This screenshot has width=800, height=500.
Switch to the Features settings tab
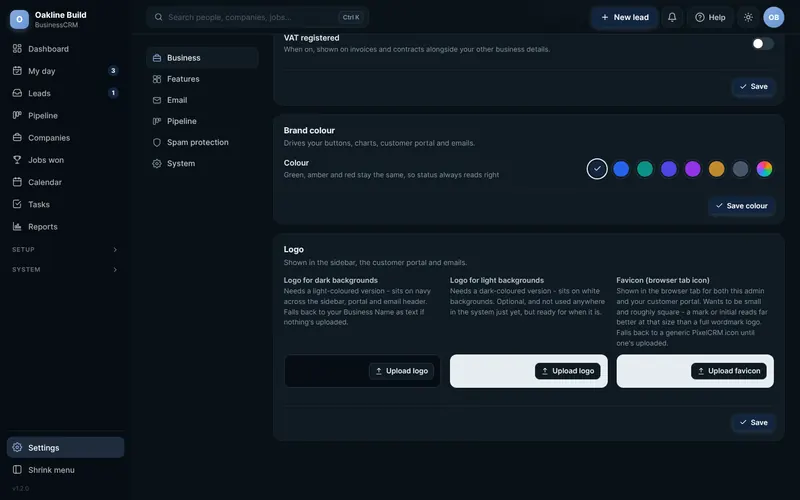[203, 79]
